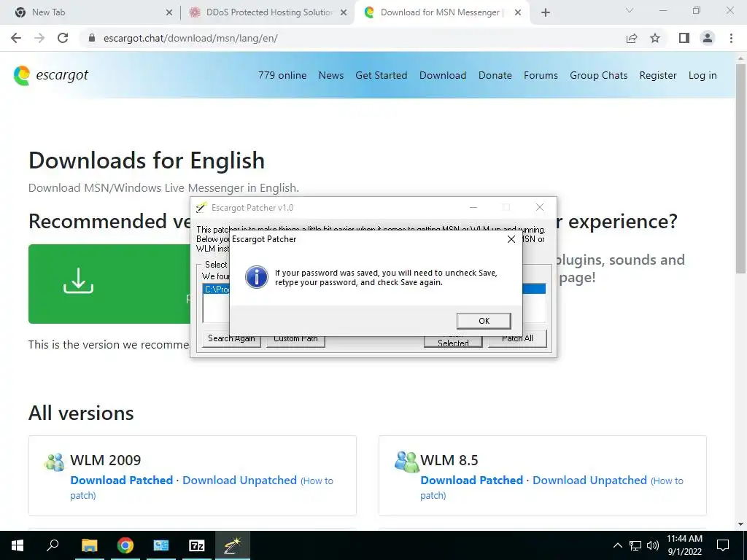Open a new browser tab
This screenshot has width=747, height=560.
[546, 13]
